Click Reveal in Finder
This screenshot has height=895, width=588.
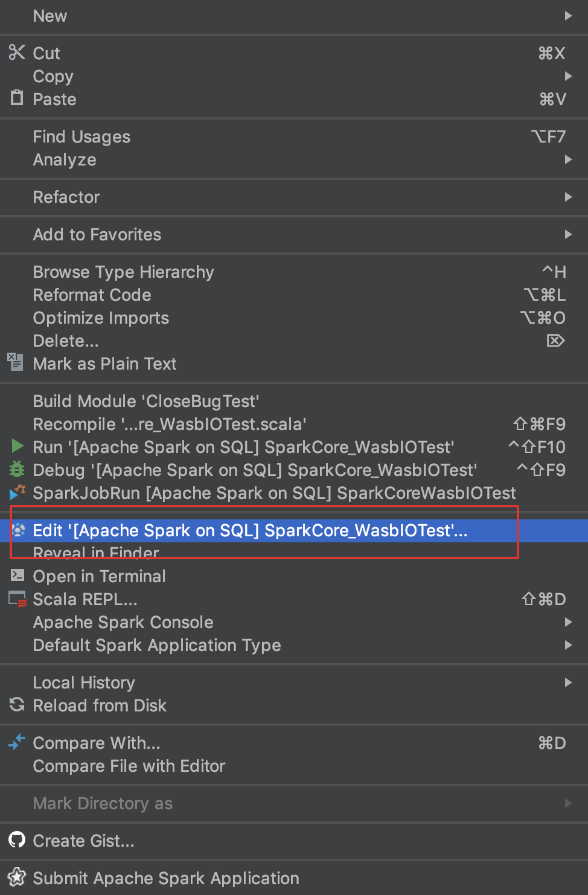point(95,553)
